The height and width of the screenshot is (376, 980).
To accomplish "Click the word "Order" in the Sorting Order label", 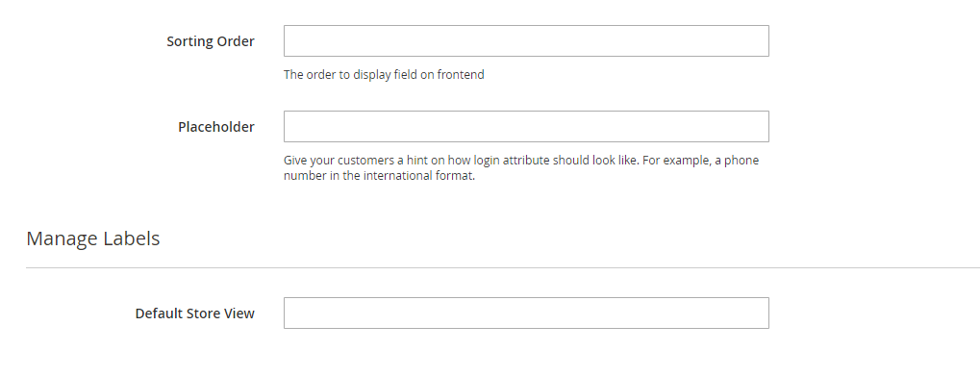I will tap(236, 41).
